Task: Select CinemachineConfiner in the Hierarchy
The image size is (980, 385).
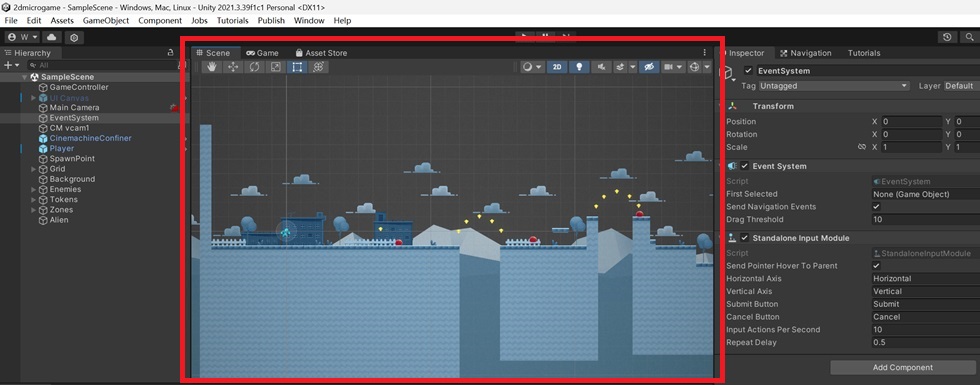Action: 91,138
